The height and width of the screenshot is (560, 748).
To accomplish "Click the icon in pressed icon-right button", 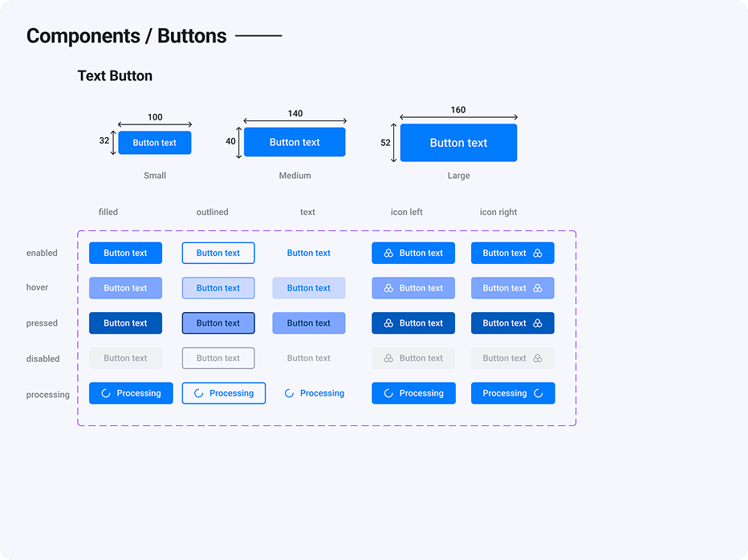I will (x=538, y=323).
